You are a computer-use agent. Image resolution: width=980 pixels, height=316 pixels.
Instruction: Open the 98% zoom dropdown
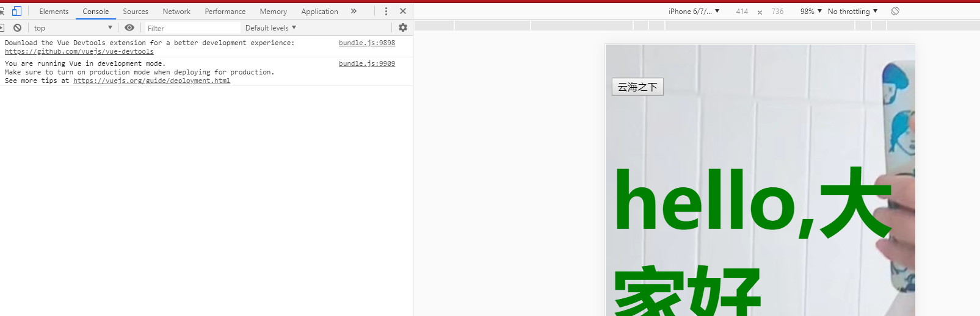point(811,11)
